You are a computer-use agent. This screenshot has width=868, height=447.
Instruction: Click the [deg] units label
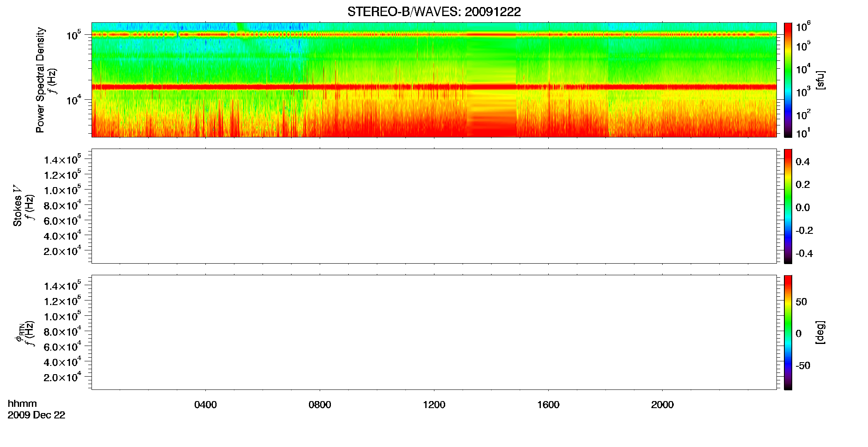[x=820, y=332]
